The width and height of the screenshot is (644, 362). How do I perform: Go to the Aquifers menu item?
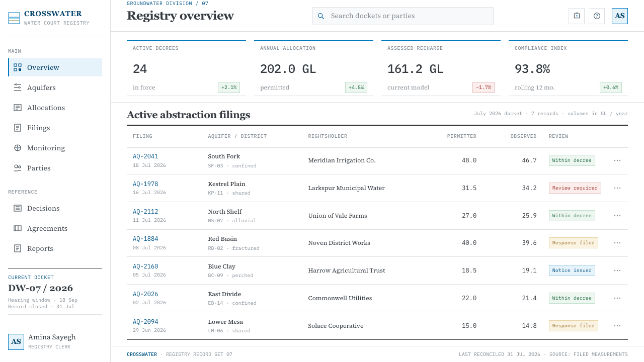click(55, 87)
